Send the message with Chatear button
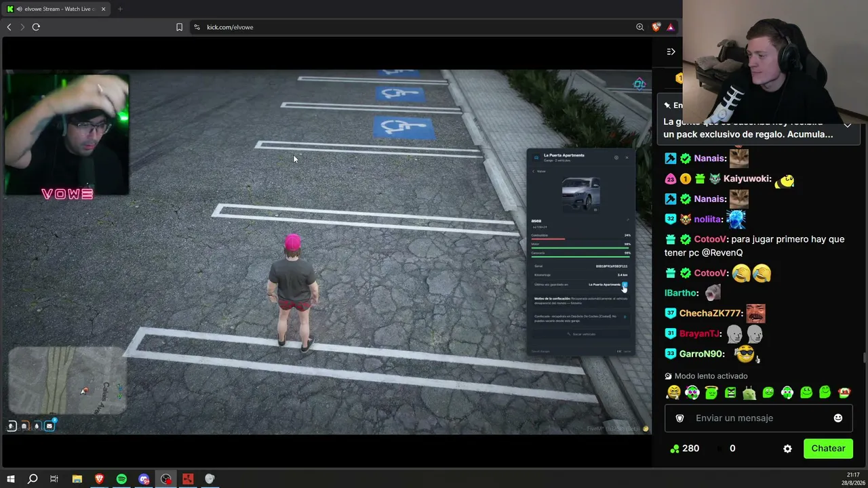 pyautogui.click(x=828, y=449)
